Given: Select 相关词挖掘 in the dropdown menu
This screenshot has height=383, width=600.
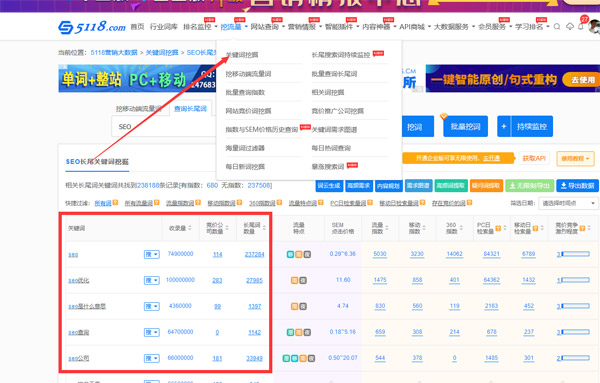Looking at the screenshot, I should [328, 92].
